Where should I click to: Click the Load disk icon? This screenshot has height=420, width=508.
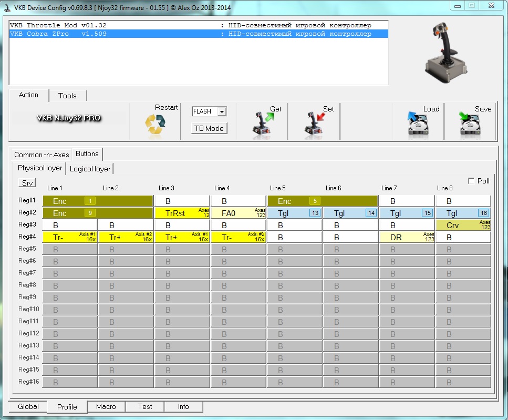click(418, 125)
